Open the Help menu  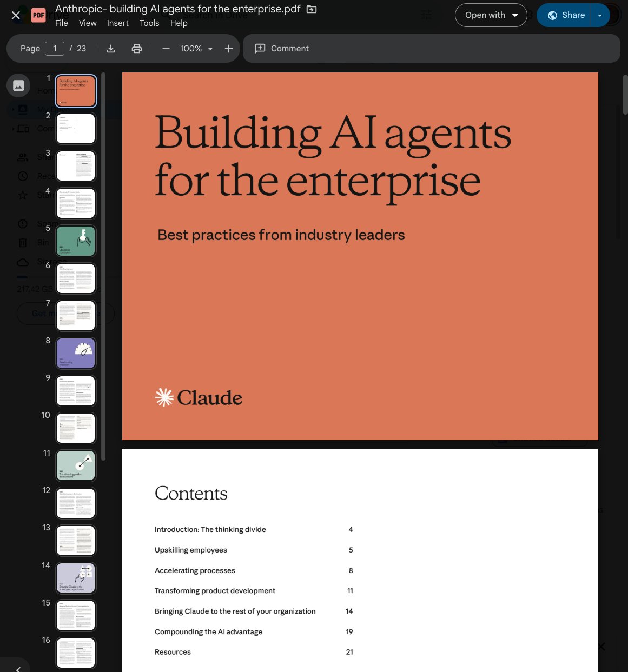point(179,23)
